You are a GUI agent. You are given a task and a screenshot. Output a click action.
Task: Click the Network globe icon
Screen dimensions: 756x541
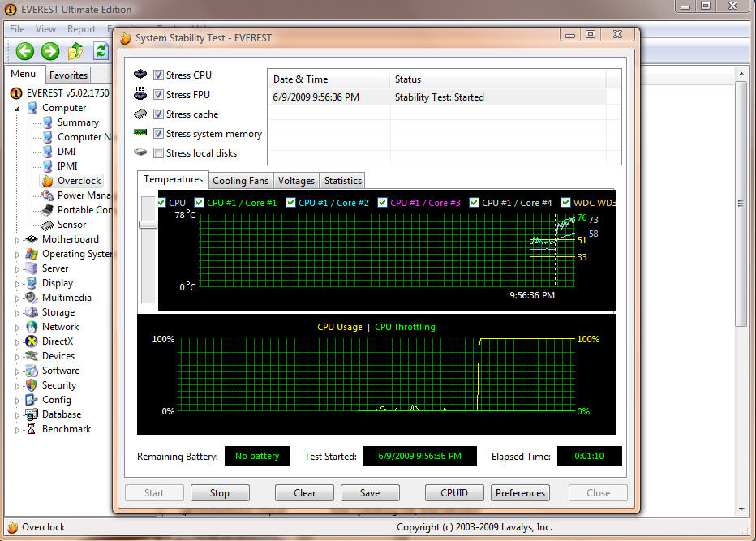(x=32, y=327)
